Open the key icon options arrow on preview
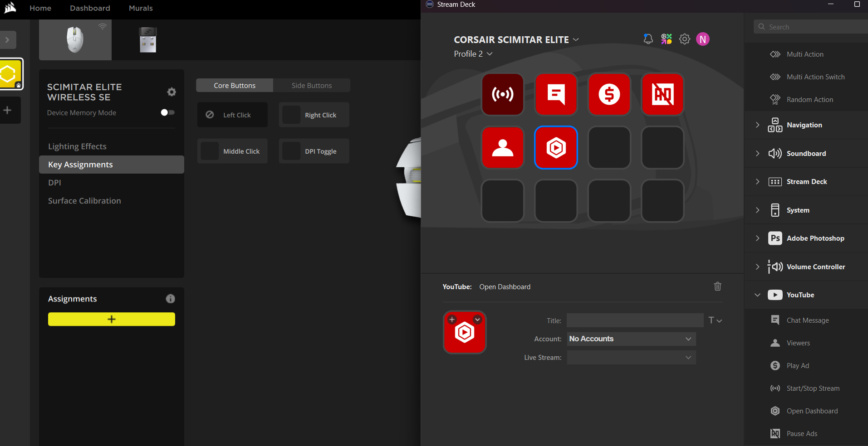Image resolution: width=868 pixels, height=446 pixels. (x=477, y=320)
